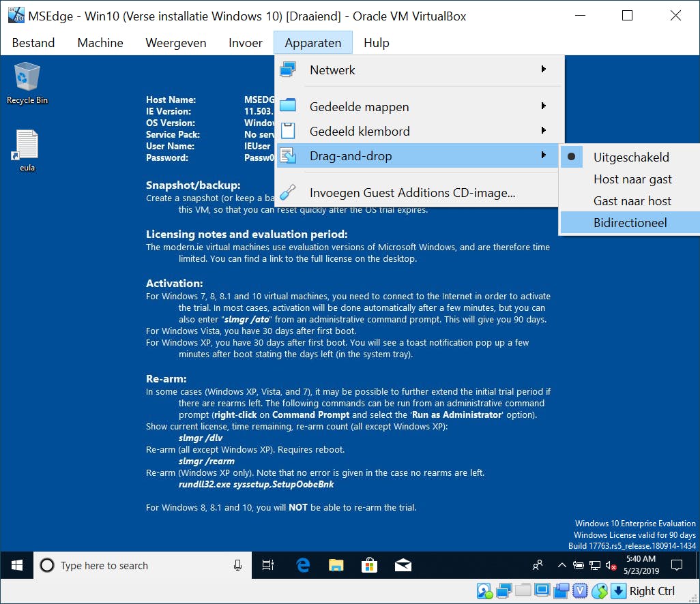
Task: Click the display status bar icon
Action: coord(542,590)
